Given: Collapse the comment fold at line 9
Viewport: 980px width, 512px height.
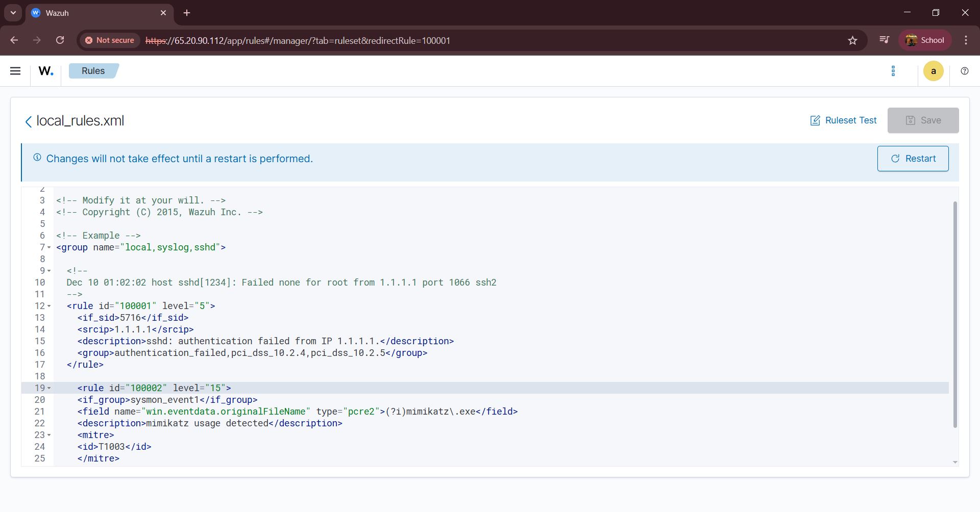Looking at the screenshot, I should 49,271.
